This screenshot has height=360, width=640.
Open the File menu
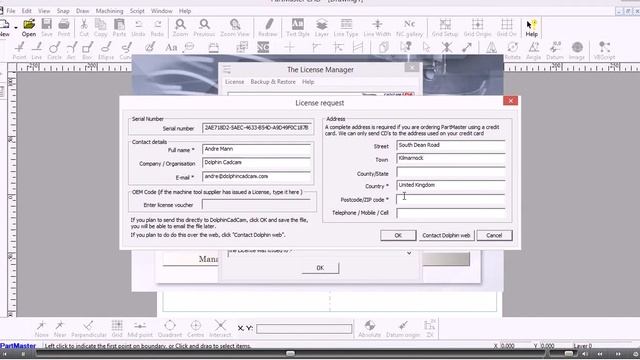(x=11, y=11)
